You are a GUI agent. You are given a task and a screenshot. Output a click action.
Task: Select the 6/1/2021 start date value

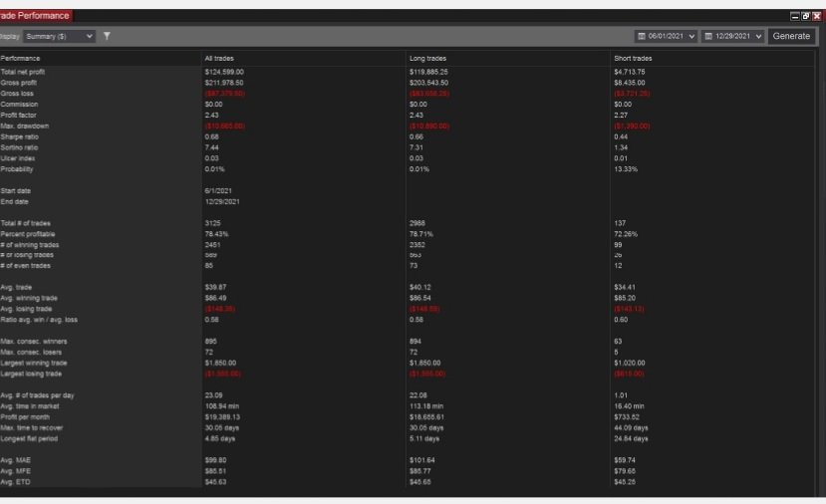[x=218, y=190]
